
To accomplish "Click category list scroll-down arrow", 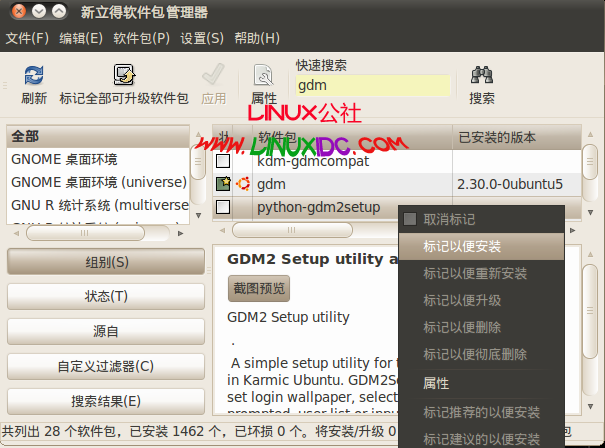I will pyautogui.click(x=198, y=215).
